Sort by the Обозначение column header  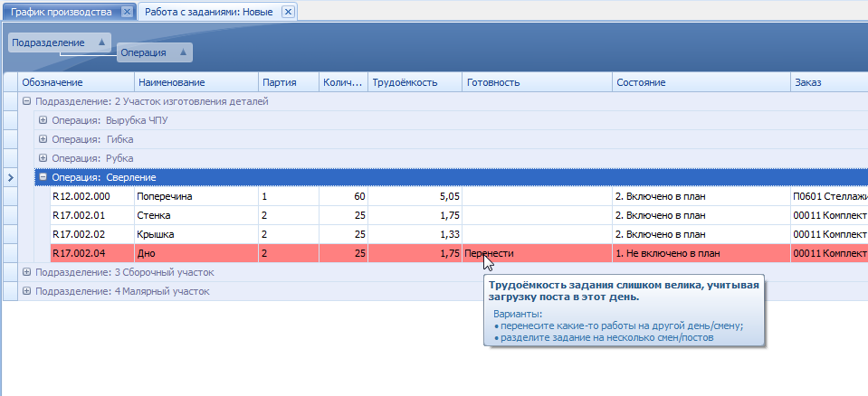coord(76,82)
